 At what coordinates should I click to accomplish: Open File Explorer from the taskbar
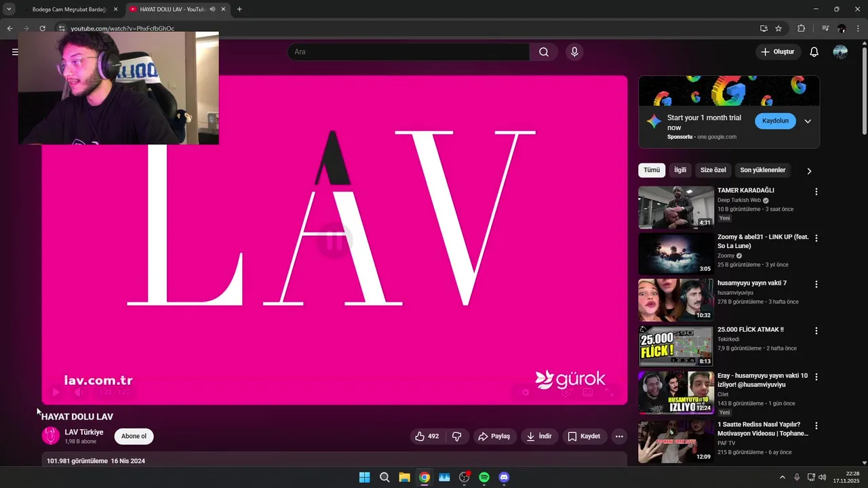coord(404,477)
